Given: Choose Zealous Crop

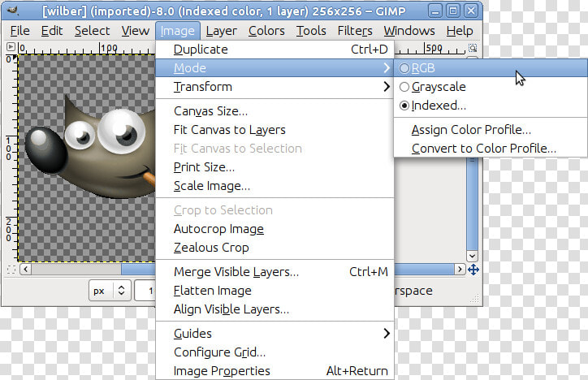Looking at the screenshot, I should (x=275, y=248).
